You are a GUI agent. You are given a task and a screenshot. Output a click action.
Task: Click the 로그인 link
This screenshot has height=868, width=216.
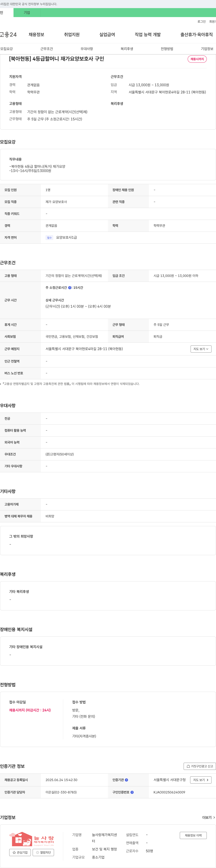pyautogui.click(x=202, y=22)
